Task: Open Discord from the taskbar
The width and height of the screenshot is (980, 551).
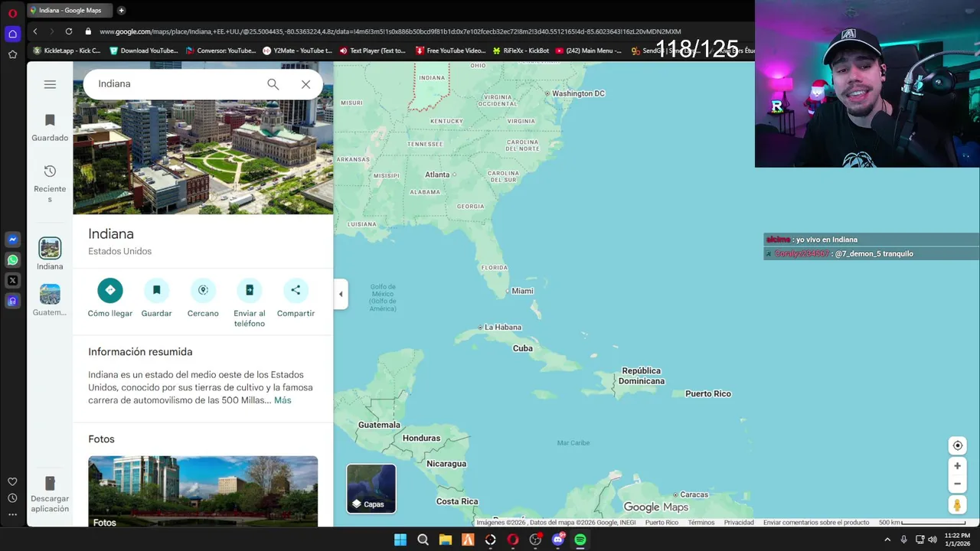Action: point(558,540)
